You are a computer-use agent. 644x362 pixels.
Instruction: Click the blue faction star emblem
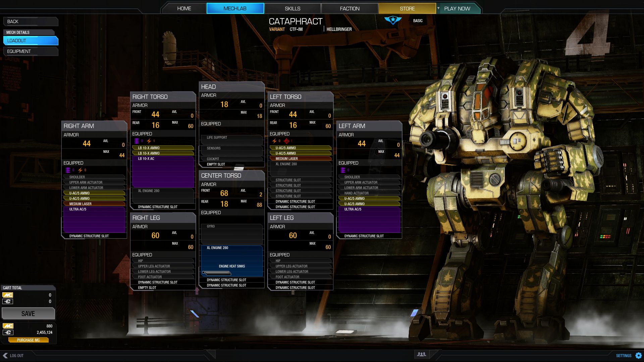tap(393, 20)
